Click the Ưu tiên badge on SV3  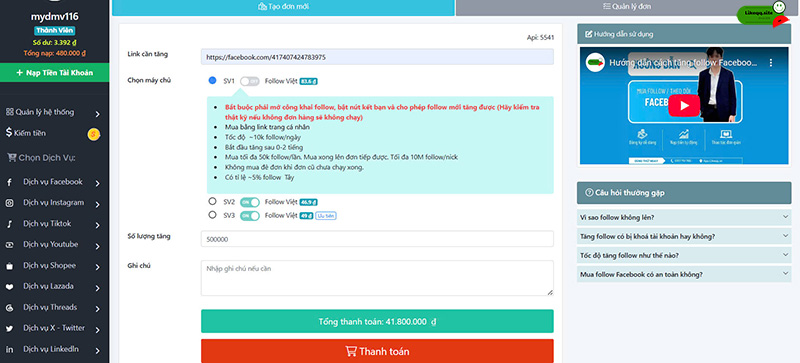point(326,215)
